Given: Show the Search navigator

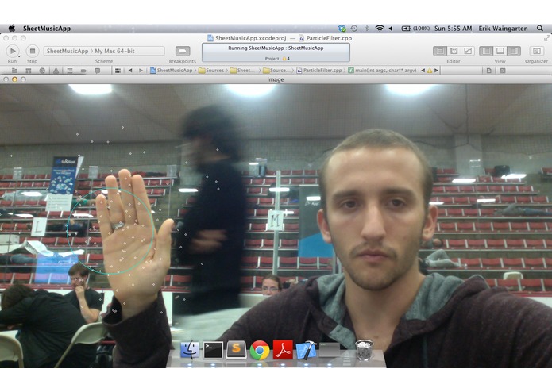Looking at the screenshot, I should (x=42, y=71).
